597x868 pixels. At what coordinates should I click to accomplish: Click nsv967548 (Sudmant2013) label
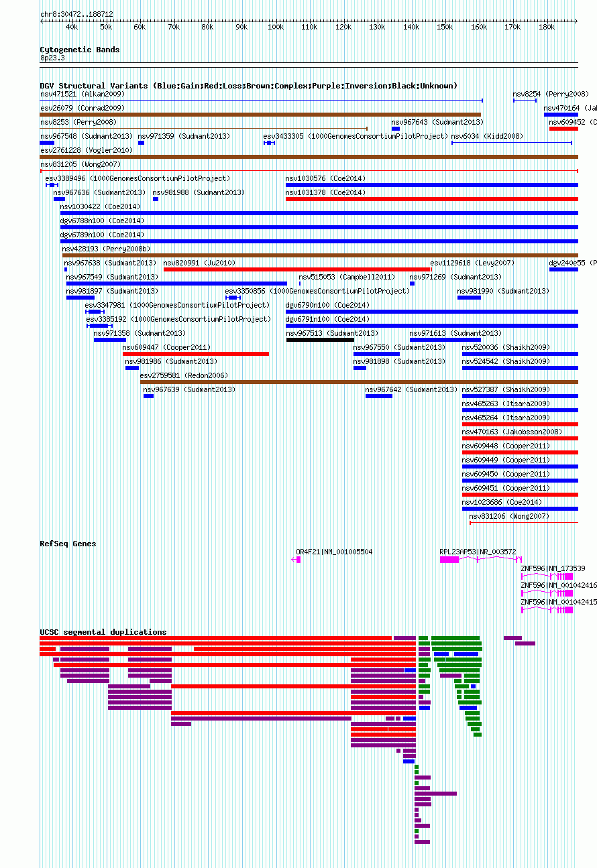[87, 137]
